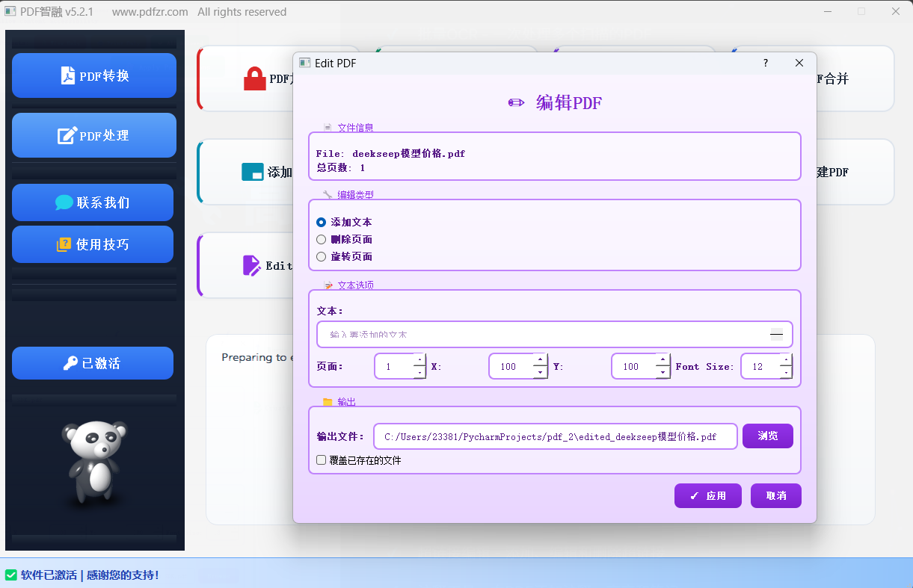Click the pen icon next to 编辑PDF title
The image size is (913, 588).
515,102
